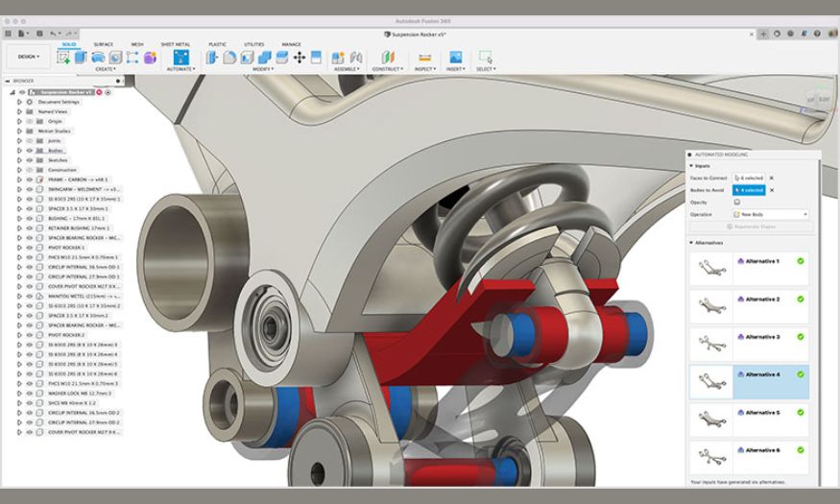Select the Insert image icon
The height and width of the screenshot is (504, 840).
tap(455, 58)
